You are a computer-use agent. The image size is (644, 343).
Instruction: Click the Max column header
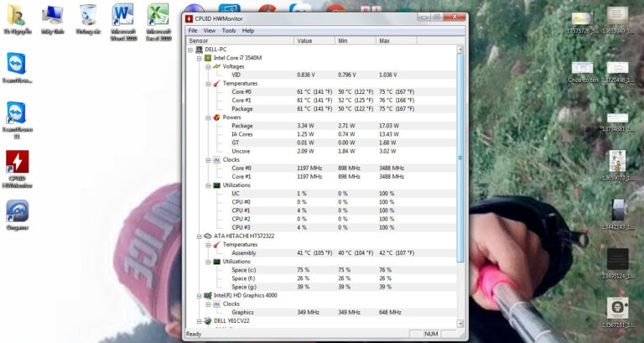397,40
